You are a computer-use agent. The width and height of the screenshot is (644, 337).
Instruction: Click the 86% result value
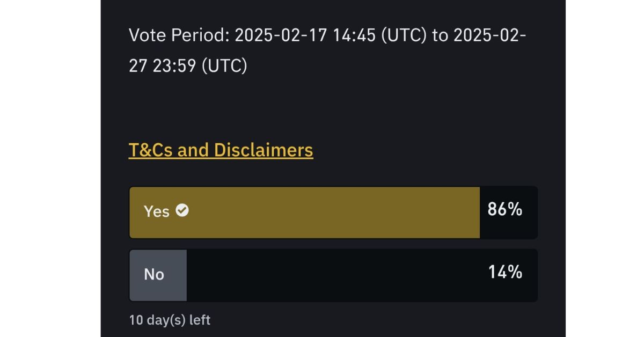pos(504,210)
